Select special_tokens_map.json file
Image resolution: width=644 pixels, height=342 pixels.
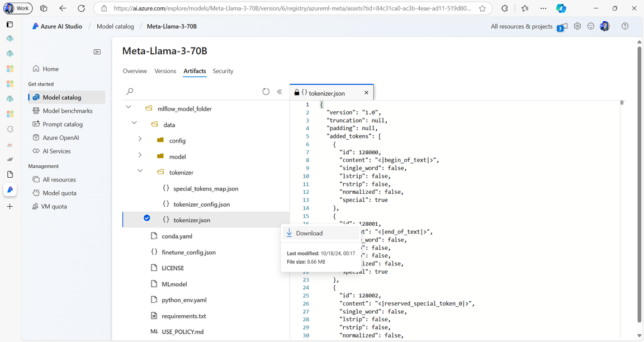coord(206,188)
